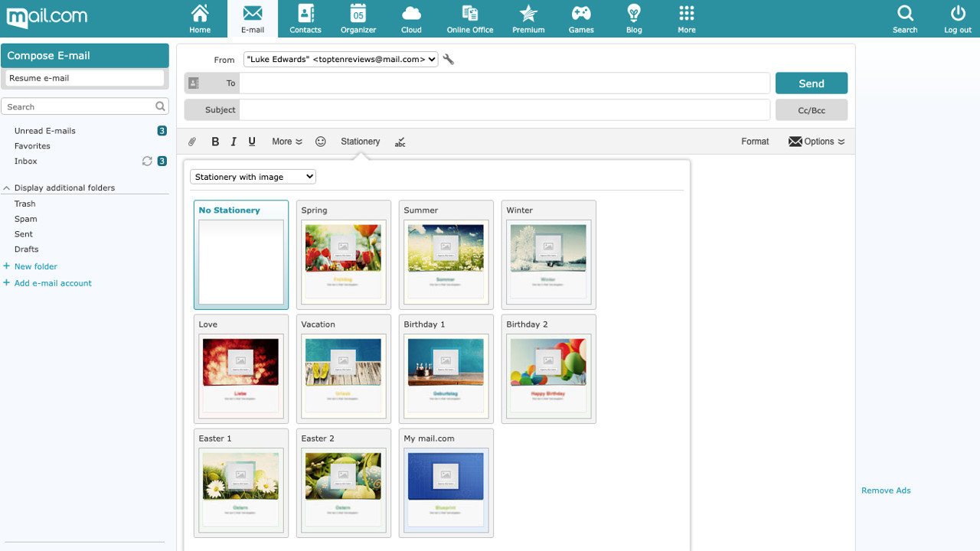Open the Drafts folder
The height and width of the screenshot is (551, 980).
point(27,249)
